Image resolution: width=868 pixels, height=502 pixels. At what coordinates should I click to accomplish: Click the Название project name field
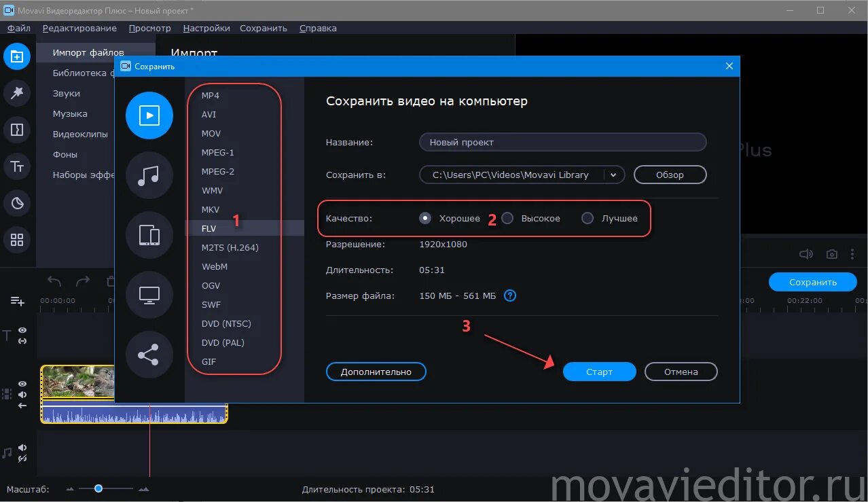563,142
